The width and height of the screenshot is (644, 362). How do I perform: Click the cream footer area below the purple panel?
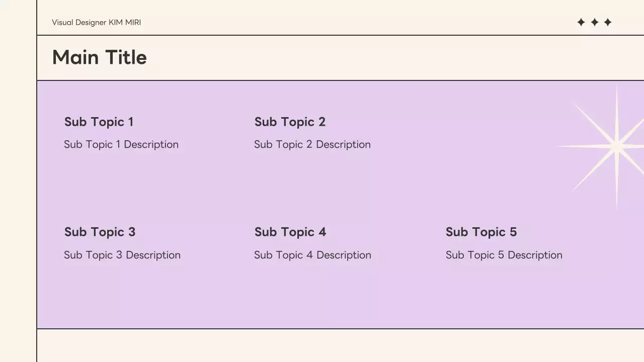click(340, 346)
